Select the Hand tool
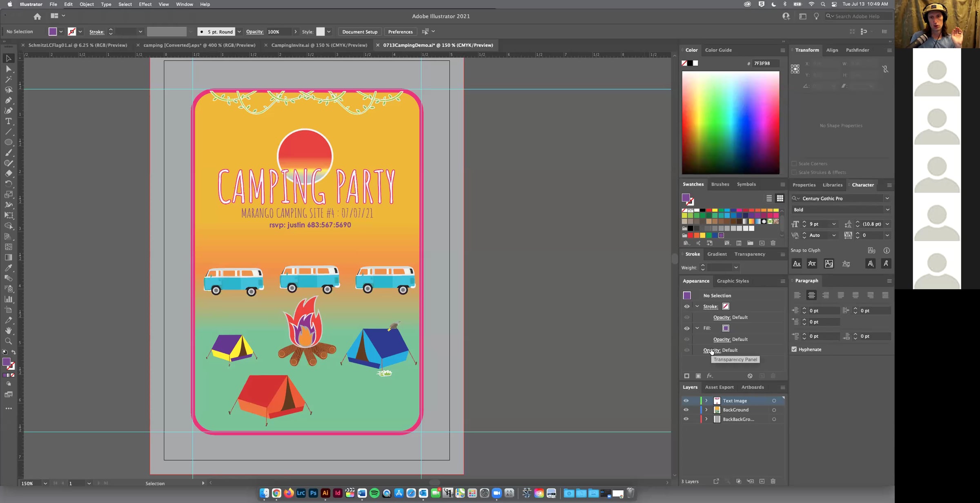The image size is (980, 503). [x=8, y=330]
